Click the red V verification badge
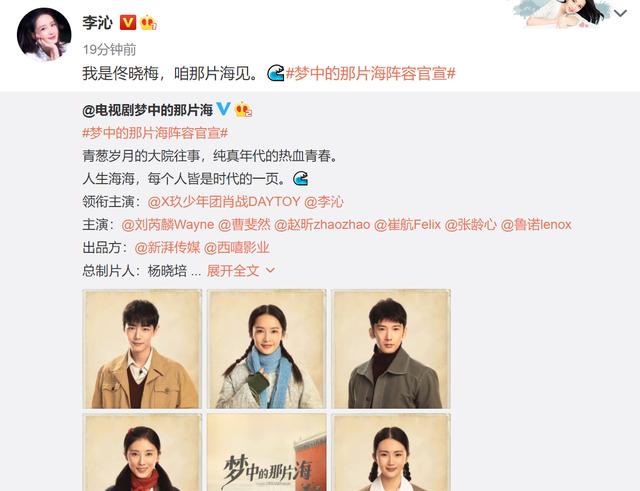Image resolution: width=640 pixels, height=491 pixels. pyautogui.click(x=128, y=22)
